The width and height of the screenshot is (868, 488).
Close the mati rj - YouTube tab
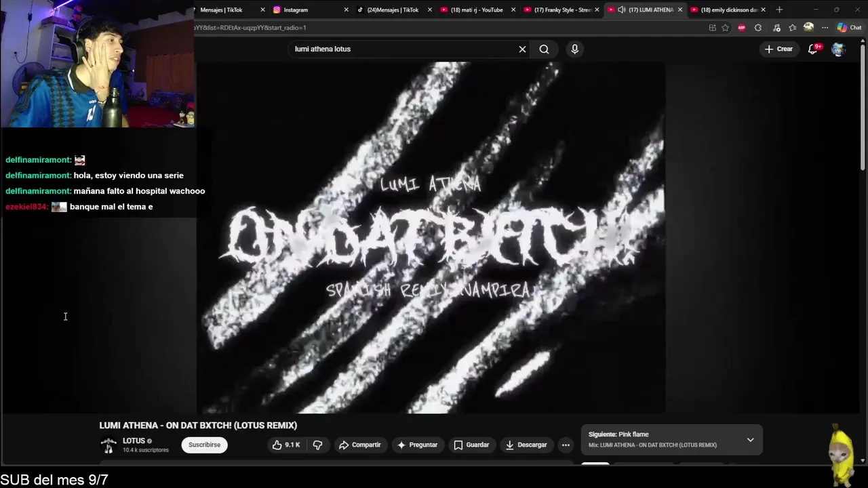tap(513, 9)
